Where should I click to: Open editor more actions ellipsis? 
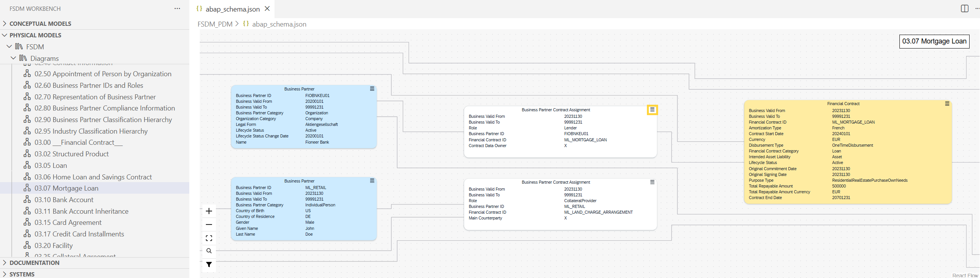pos(977,8)
